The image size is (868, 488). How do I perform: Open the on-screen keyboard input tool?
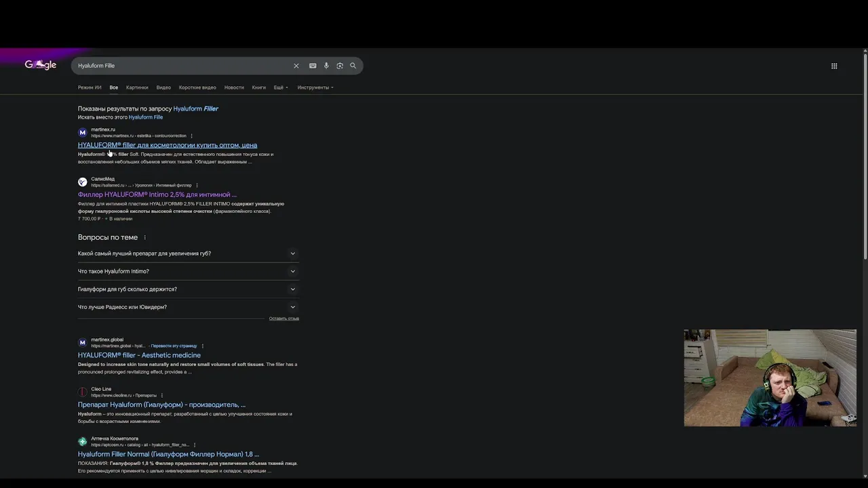point(313,66)
